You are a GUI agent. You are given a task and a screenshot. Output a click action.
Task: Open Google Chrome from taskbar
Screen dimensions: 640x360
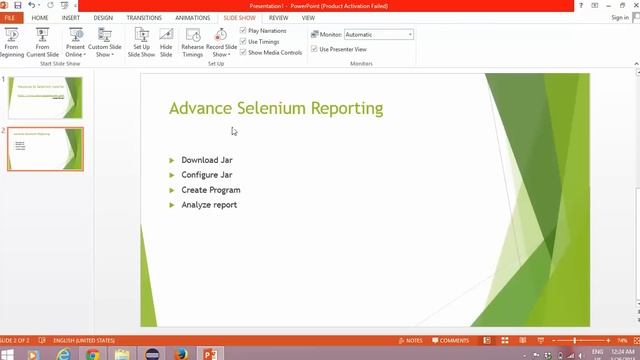93,354
